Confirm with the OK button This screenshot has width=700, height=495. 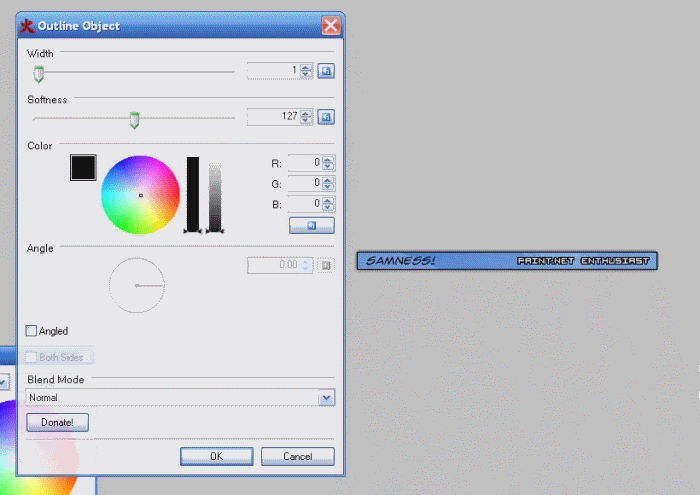pos(217,456)
